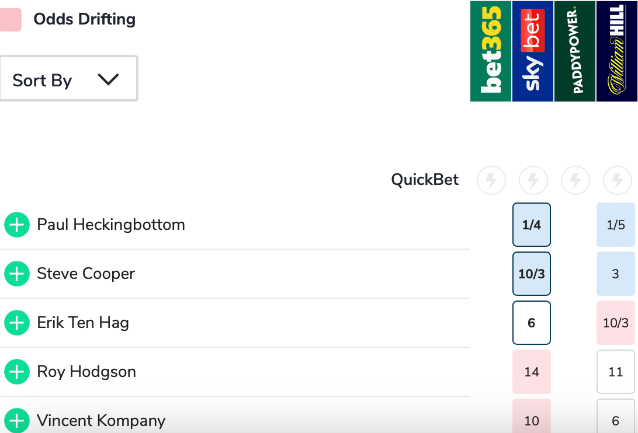Click the green plus beside Steve Cooper

(17, 274)
